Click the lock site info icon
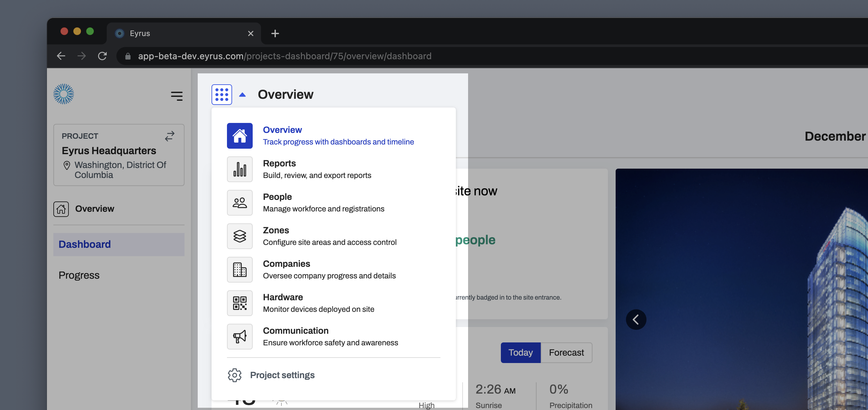Image resolution: width=868 pixels, height=410 pixels. coord(128,56)
